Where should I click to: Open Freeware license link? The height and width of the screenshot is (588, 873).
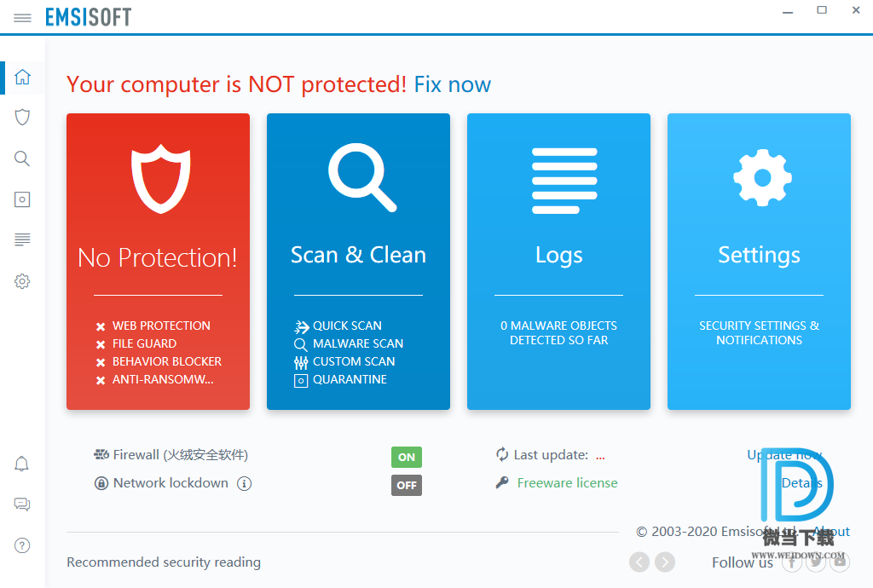(567, 483)
